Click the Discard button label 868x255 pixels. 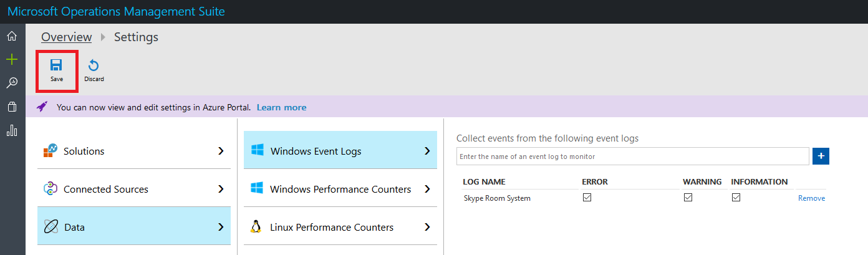(94, 79)
